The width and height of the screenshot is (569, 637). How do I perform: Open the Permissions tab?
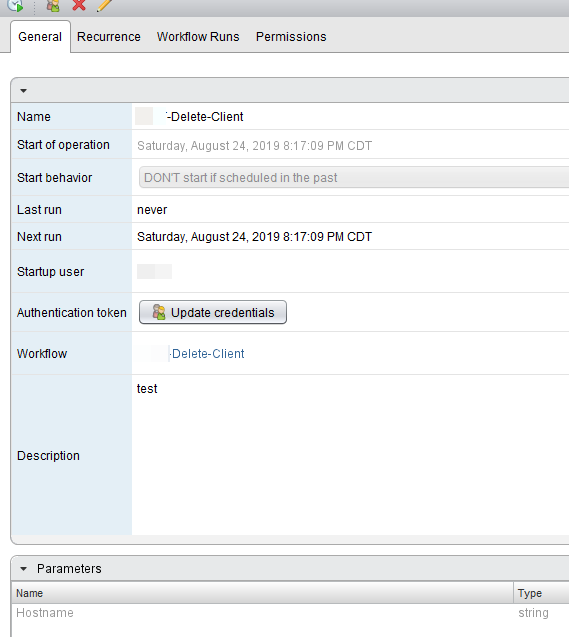coord(291,37)
